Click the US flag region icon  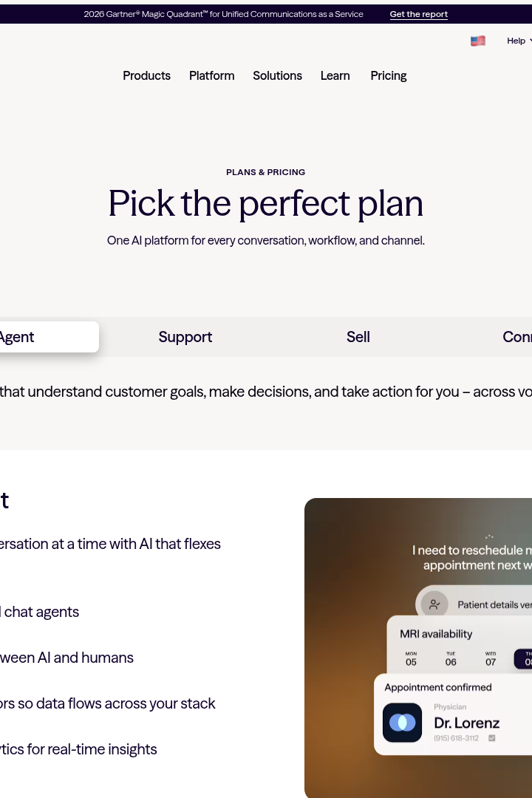point(477,41)
